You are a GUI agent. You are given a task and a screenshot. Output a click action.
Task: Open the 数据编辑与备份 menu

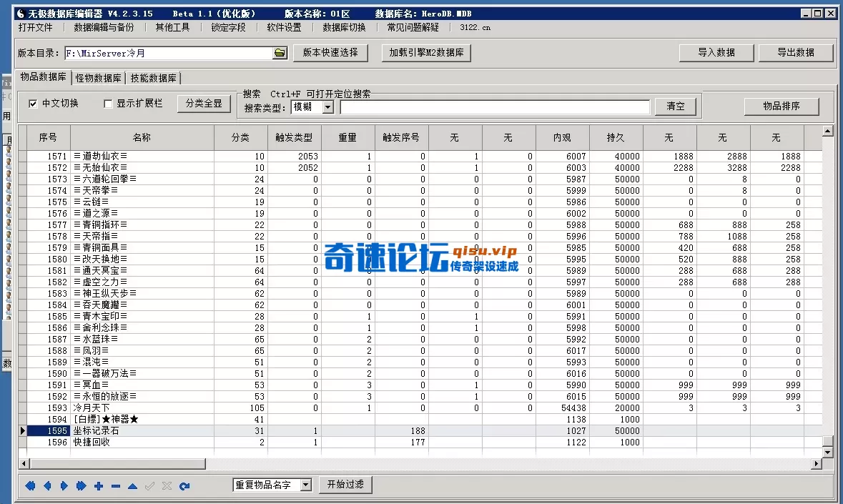(x=104, y=27)
